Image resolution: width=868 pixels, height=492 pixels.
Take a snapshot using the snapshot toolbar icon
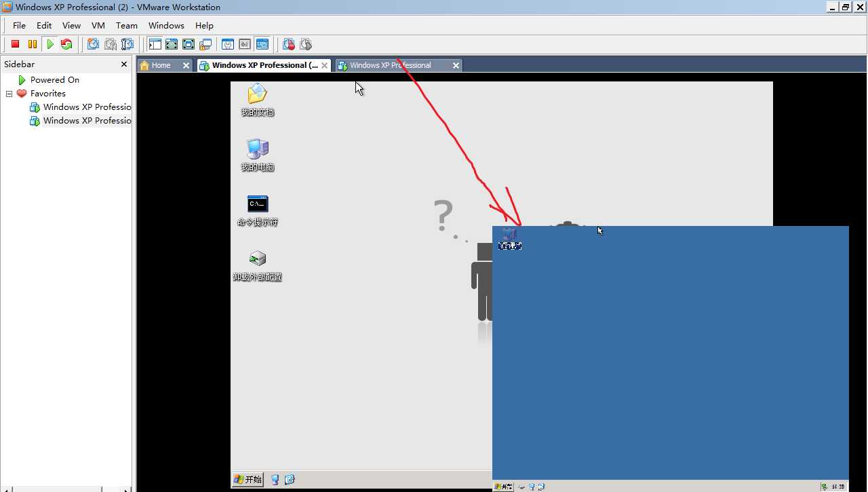(93, 44)
